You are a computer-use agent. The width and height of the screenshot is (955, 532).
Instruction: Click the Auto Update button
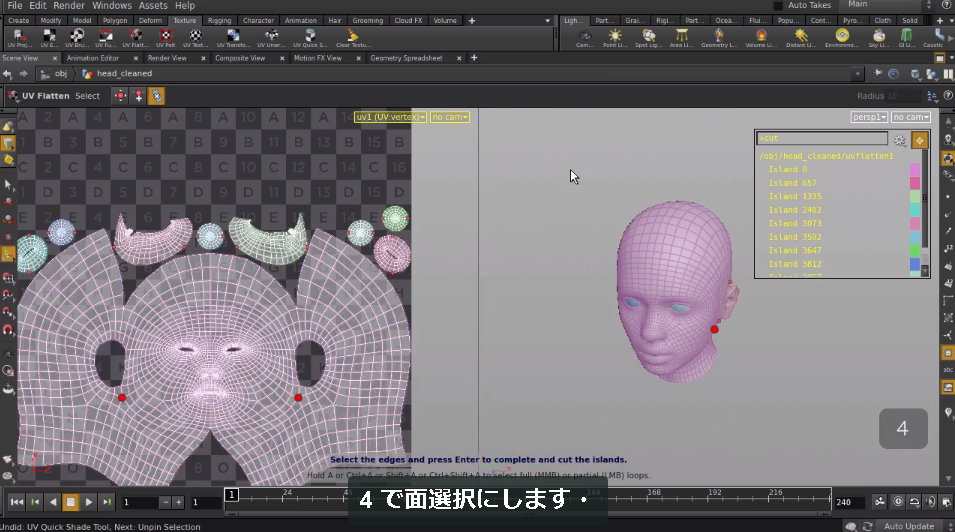tap(909, 526)
